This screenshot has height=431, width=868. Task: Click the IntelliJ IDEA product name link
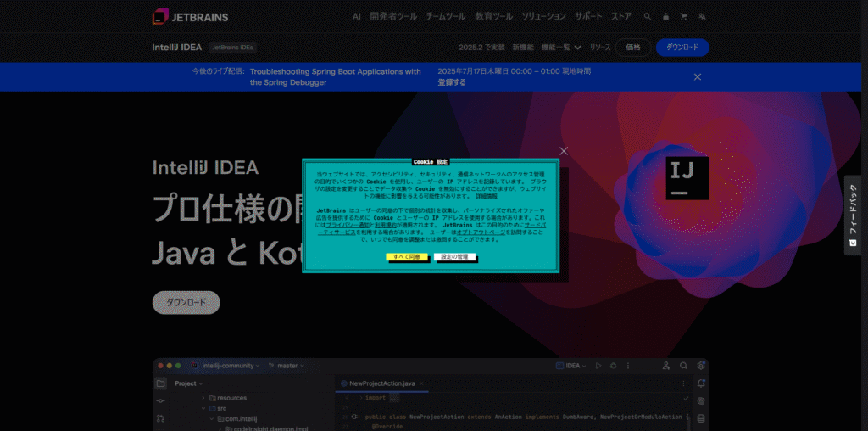pos(177,48)
